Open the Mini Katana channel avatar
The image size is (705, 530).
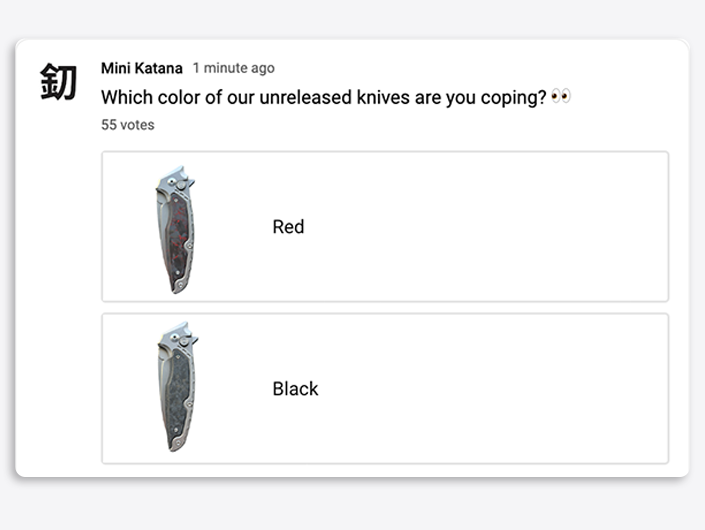[x=58, y=81]
